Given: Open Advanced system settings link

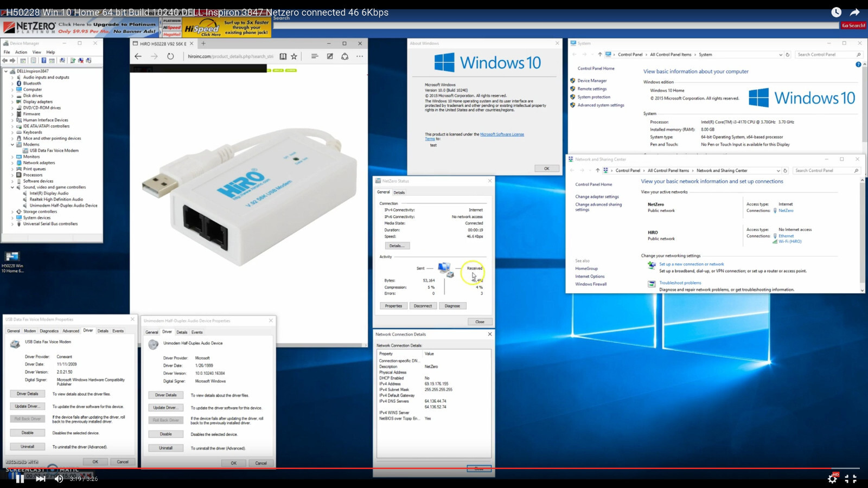Looking at the screenshot, I should 601,105.
